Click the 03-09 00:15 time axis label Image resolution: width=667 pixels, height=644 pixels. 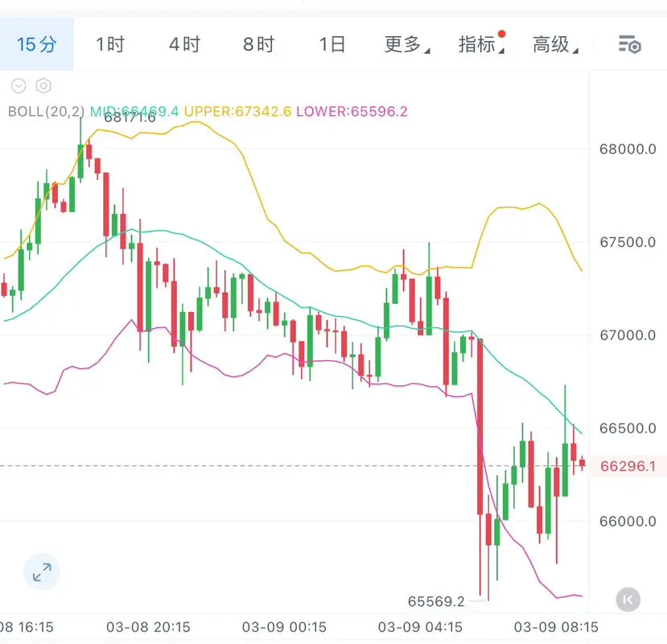click(284, 627)
